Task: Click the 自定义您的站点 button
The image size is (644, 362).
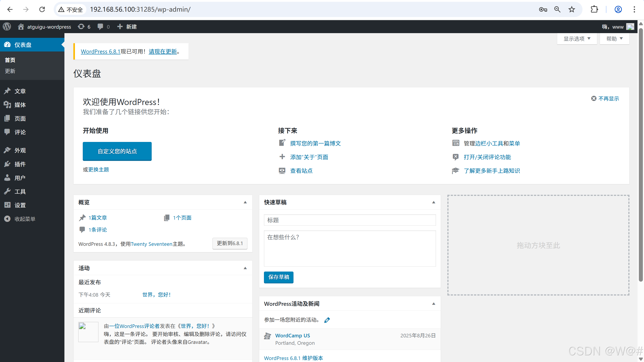Action: click(x=117, y=151)
